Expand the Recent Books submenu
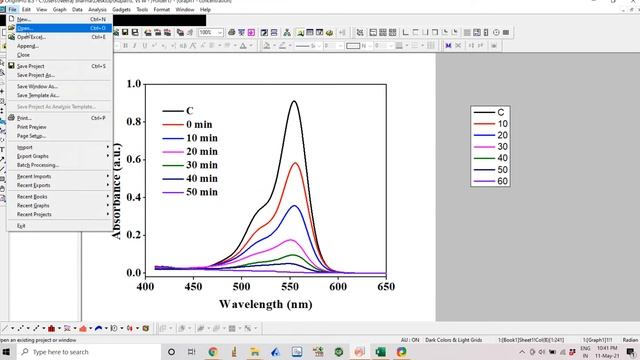 click(x=60, y=197)
